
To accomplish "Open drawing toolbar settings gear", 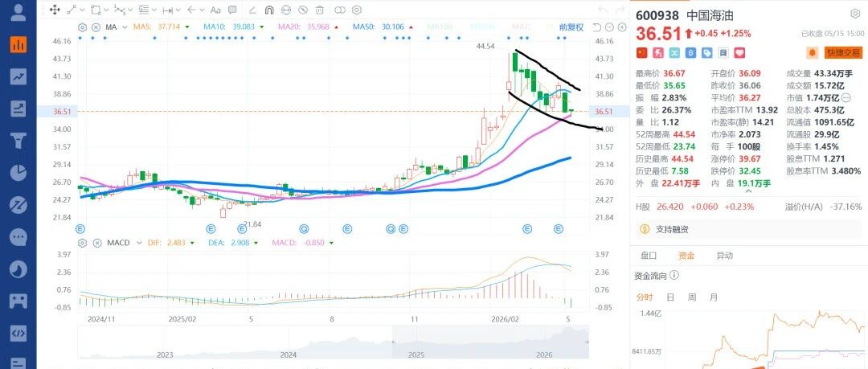I will pos(357,10).
